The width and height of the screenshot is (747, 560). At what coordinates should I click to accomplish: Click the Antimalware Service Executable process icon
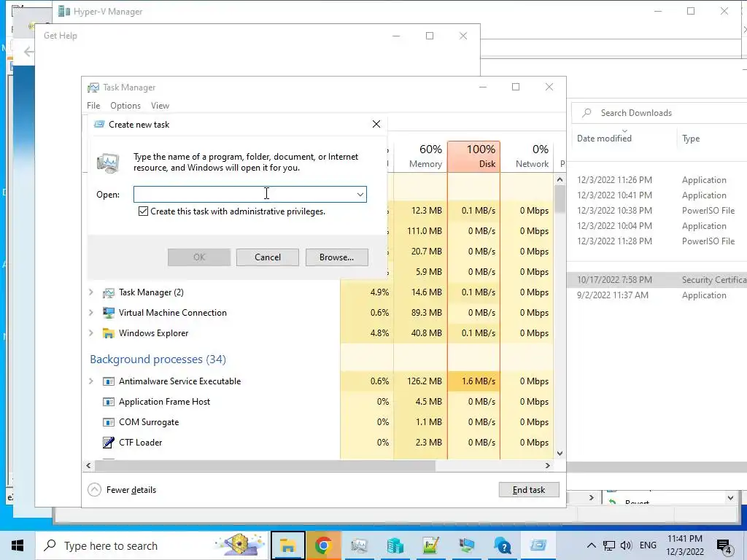[109, 381]
